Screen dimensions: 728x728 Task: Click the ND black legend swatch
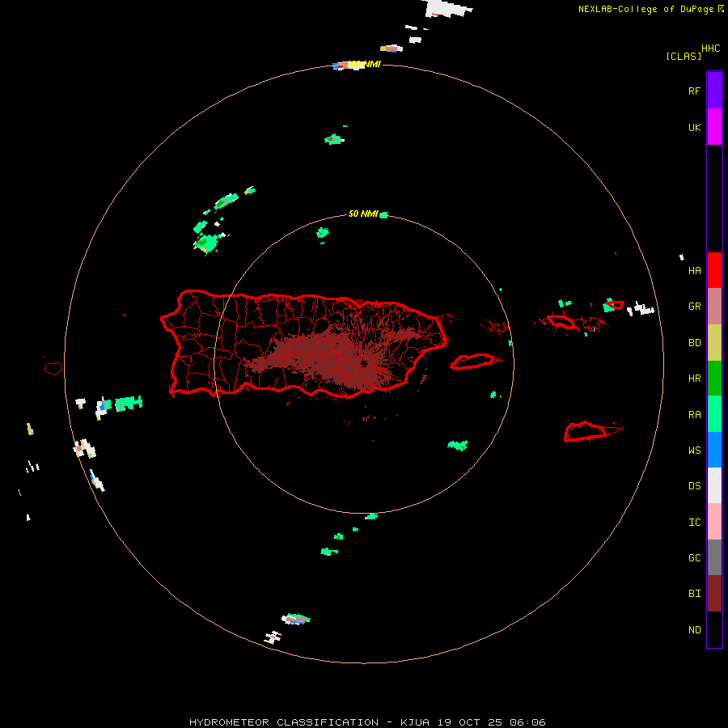click(x=714, y=629)
